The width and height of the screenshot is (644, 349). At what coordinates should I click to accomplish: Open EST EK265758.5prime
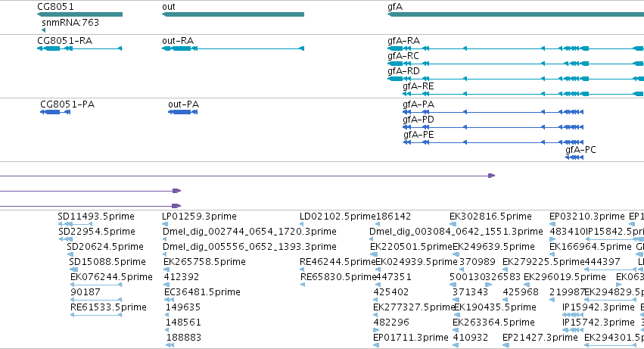point(204,262)
